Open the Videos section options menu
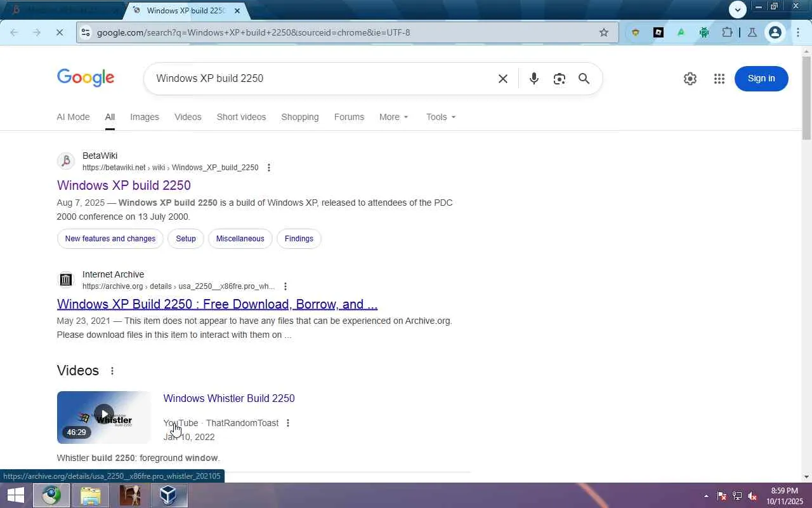 point(112,371)
